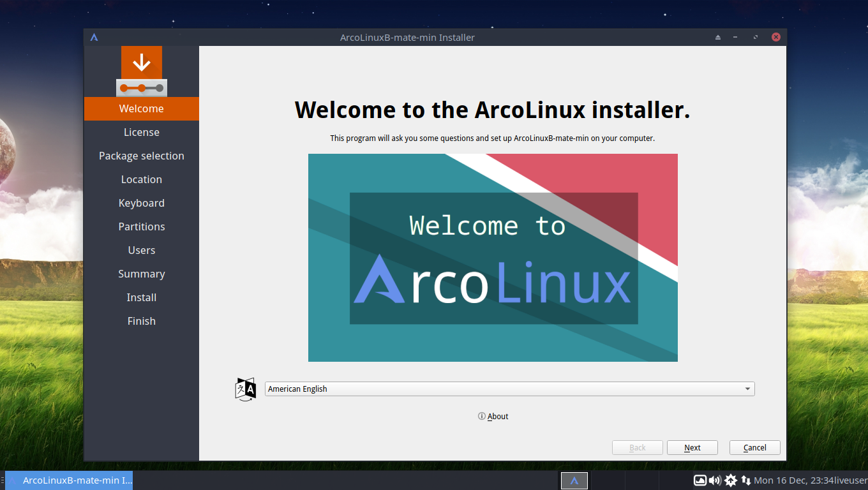868x490 pixels.
Task: Open the network up/down arrows tray icon
Action: (745, 480)
